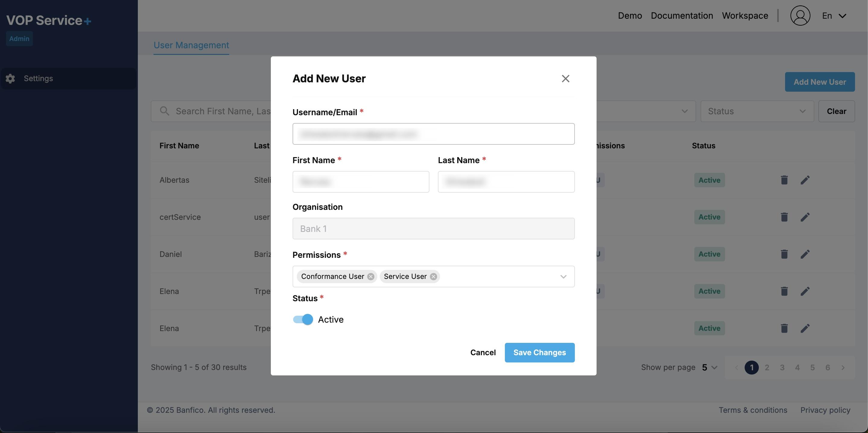Screen dimensions: 868x433
Task: Open the Documentation menu link
Action: pyautogui.click(x=682, y=16)
